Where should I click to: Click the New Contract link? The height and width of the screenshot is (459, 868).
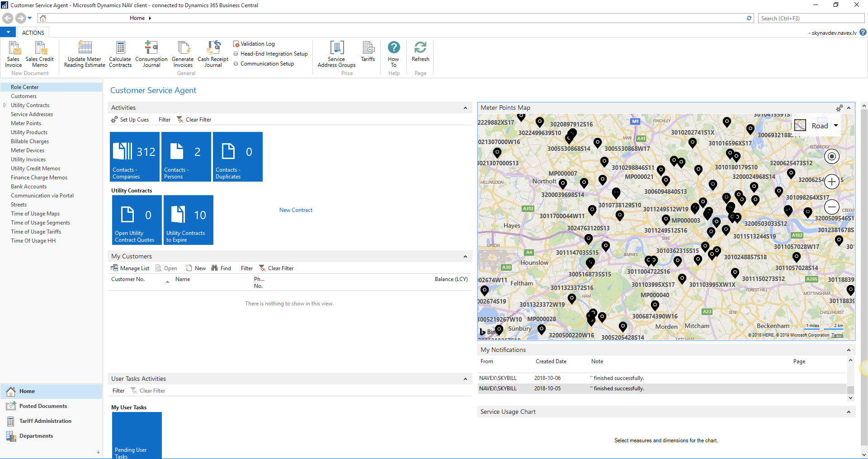[x=296, y=210]
